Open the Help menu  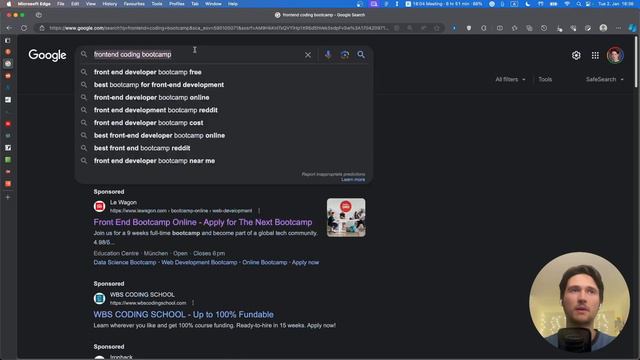(x=233, y=4)
